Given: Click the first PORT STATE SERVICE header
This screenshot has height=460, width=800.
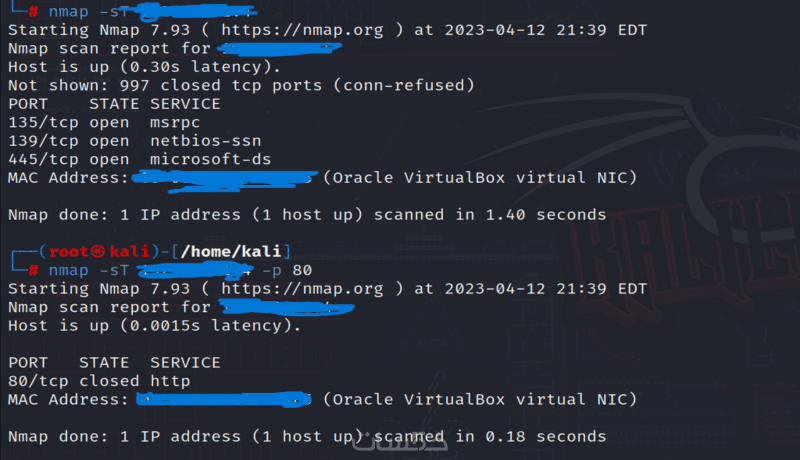Looking at the screenshot, I should coord(114,104).
